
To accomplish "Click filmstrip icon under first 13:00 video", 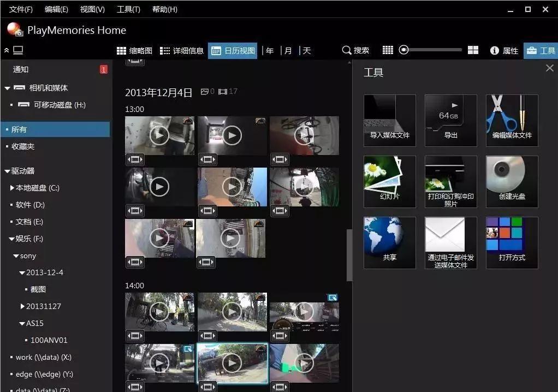I will 135,159.
